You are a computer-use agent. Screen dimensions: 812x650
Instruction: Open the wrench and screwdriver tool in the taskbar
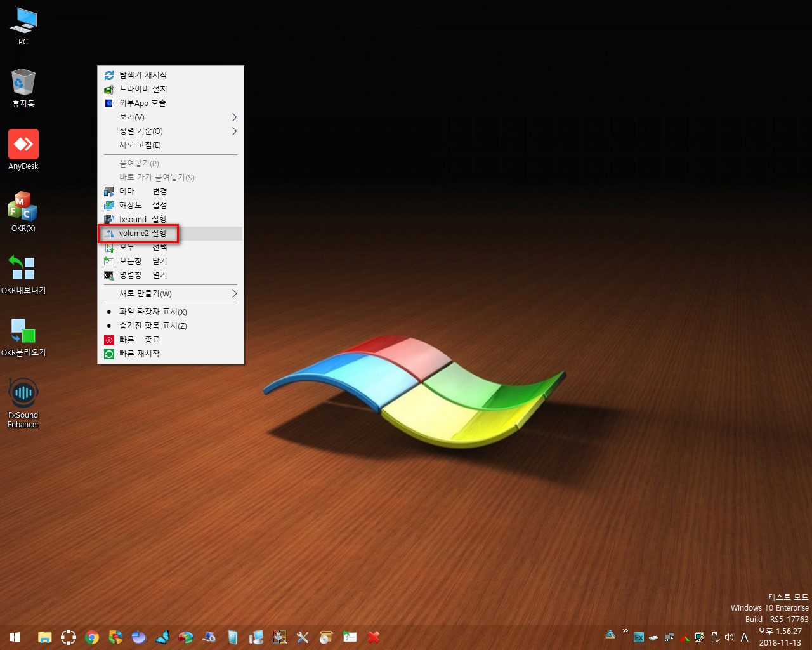click(303, 637)
